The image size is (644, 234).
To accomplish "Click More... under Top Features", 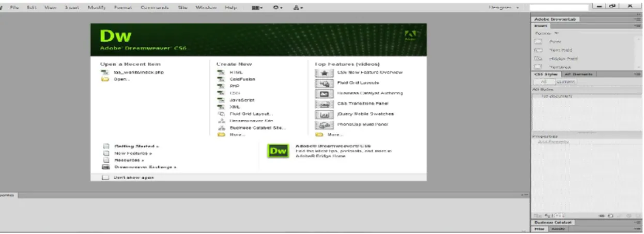I will pyautogui.click(x=335, y=134).
